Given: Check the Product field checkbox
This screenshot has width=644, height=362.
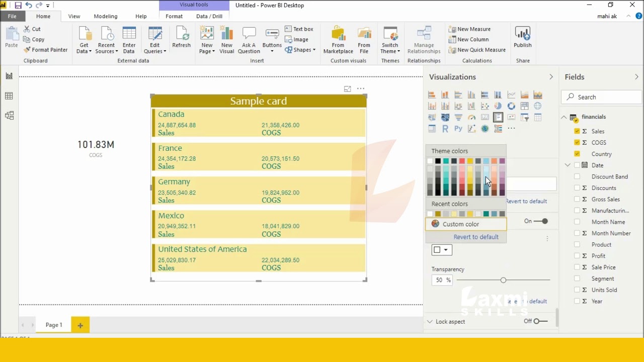Looking at the screenshot, I should [578, 244].
